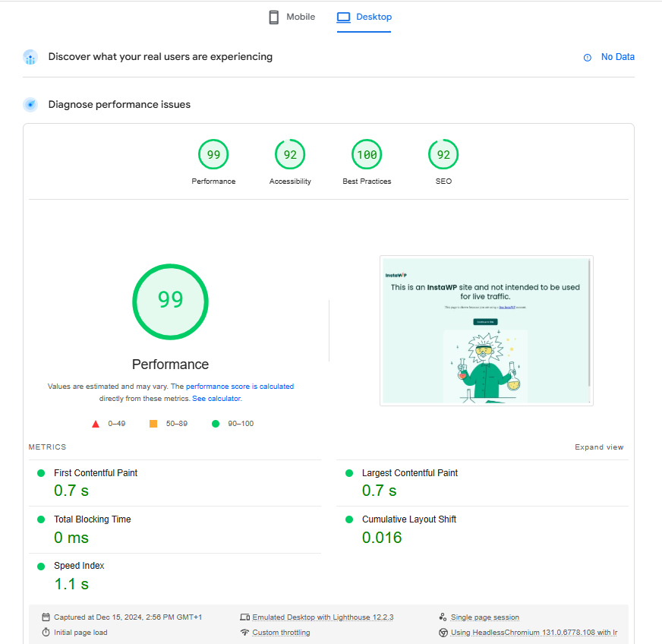Click the large 99 Performance score circle
Viewport: 662px width, 644px height.
(x=170, y=301)
